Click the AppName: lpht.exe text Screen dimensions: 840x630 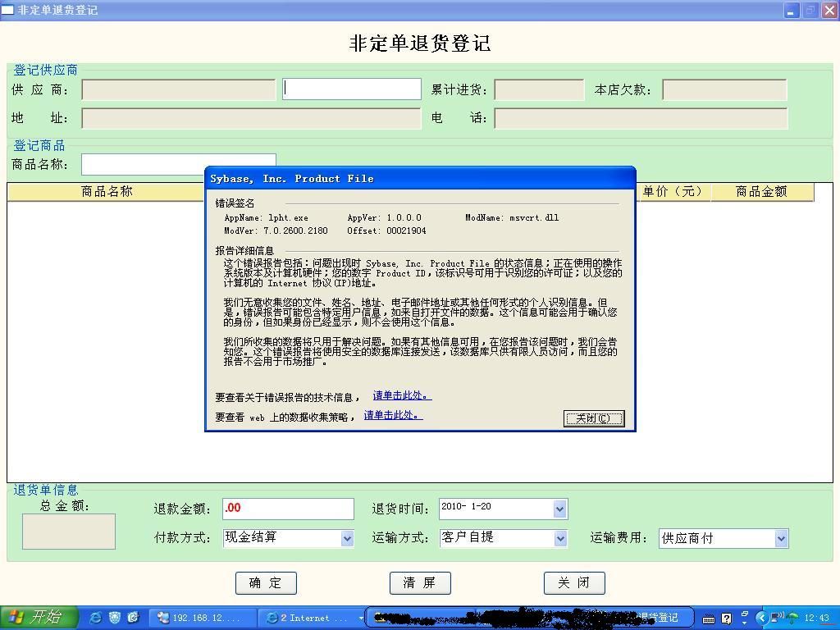tap(267, 217)
